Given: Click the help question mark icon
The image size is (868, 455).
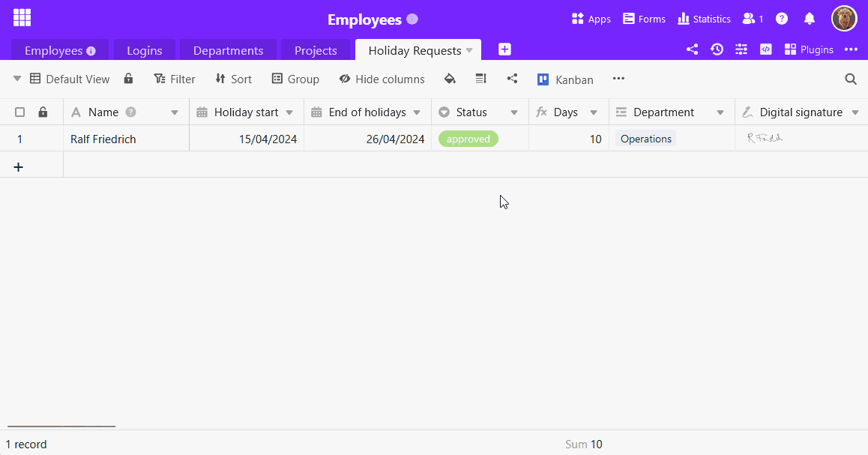Looking at the screenshot, I should click(x=782, y=19).
